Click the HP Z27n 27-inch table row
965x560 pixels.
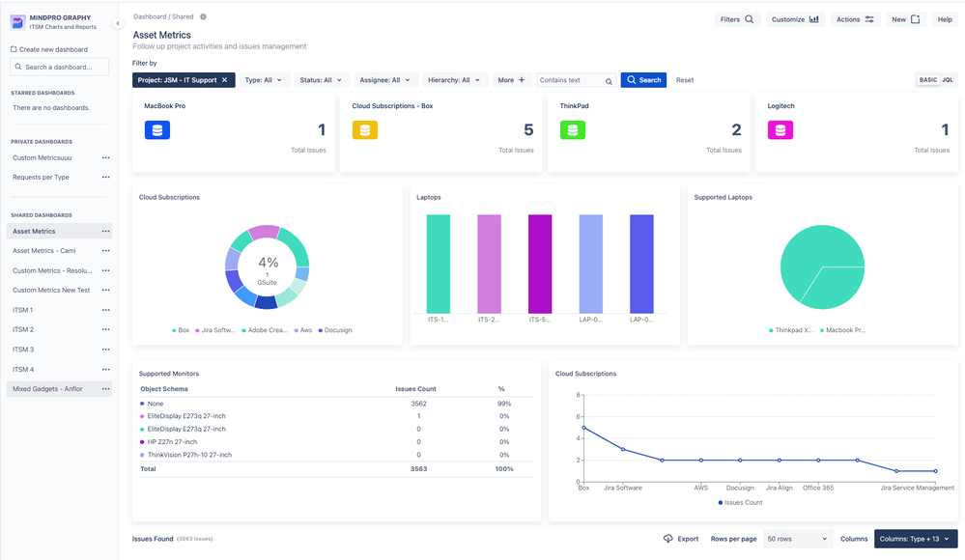tap(336, 442)
